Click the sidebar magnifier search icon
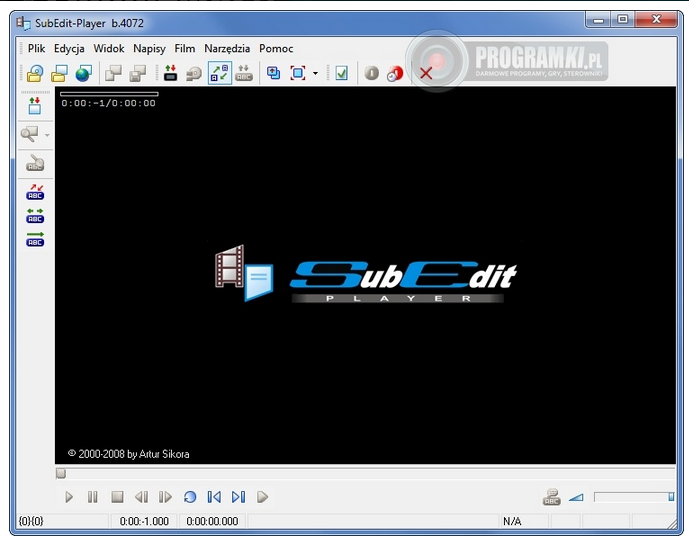The width and height of the screenshot is (689, 541). pos(30,134)
